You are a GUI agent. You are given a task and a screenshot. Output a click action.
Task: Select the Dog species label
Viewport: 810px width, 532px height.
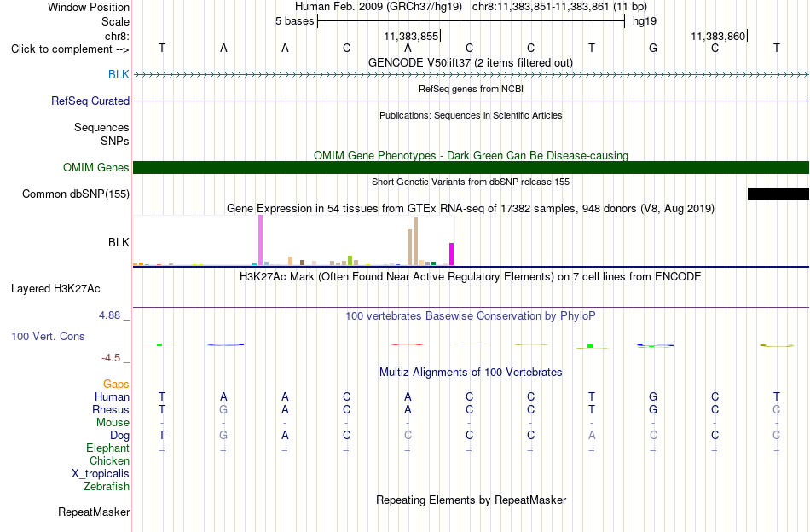[x=119, y=436]
